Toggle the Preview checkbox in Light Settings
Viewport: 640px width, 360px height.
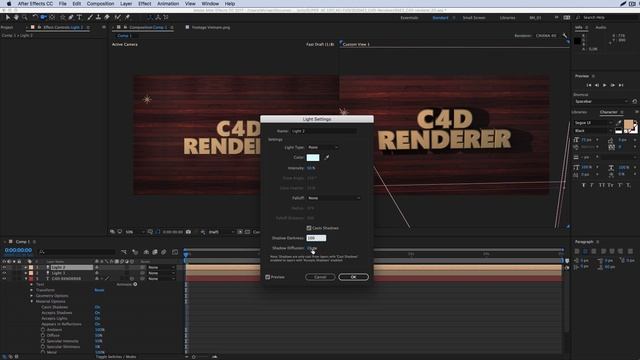[x=268, y=277]
